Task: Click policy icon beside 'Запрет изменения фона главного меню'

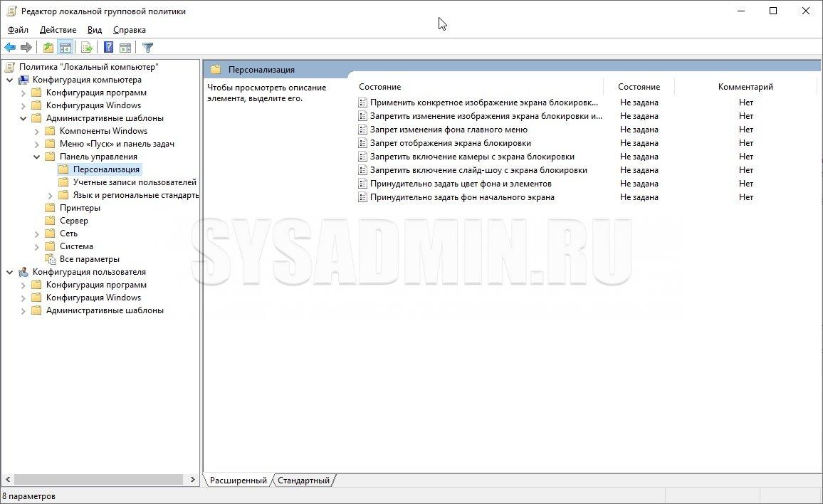Action: click(x=362, y=130)
